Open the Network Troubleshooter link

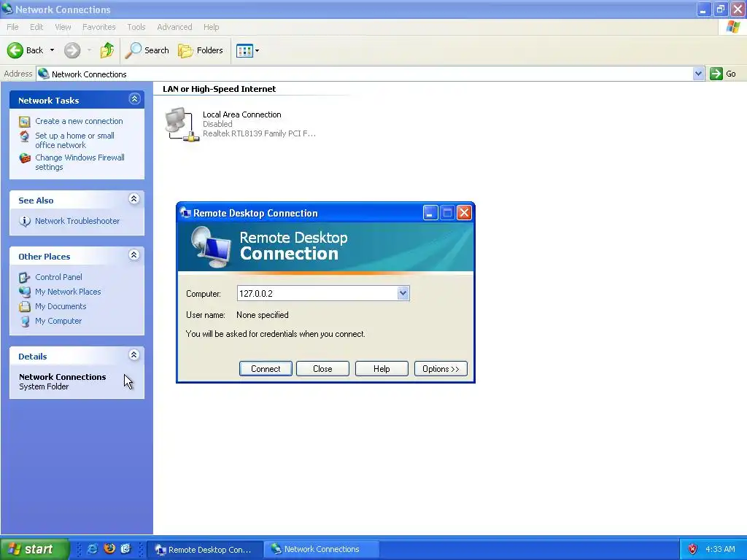pos(77,221)
